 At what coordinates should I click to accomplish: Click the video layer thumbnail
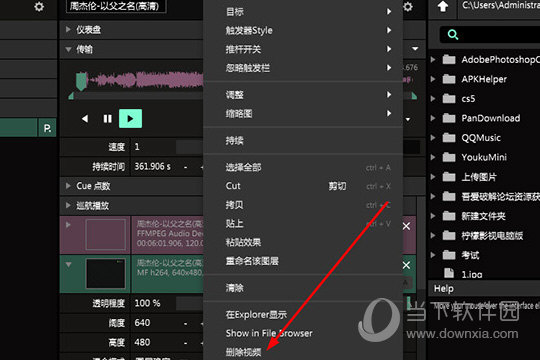click(105, 274)
